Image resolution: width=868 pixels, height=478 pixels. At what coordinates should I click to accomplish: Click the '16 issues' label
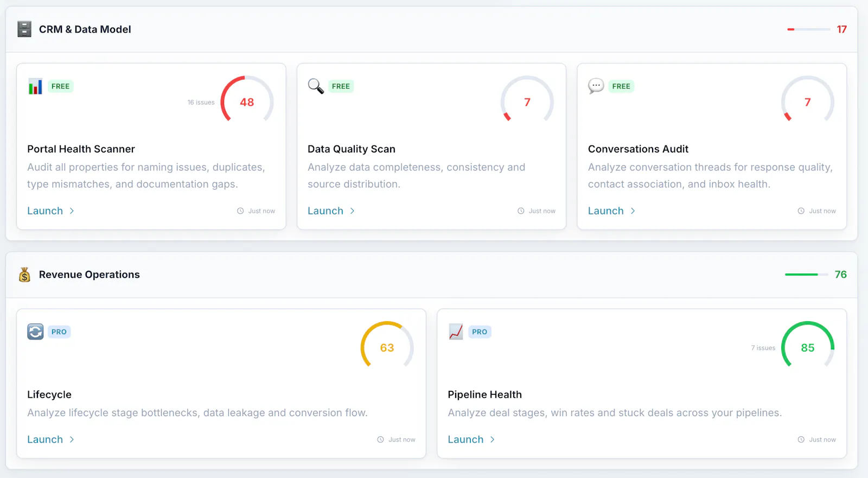pyautogui.click(x=201, y=103)
